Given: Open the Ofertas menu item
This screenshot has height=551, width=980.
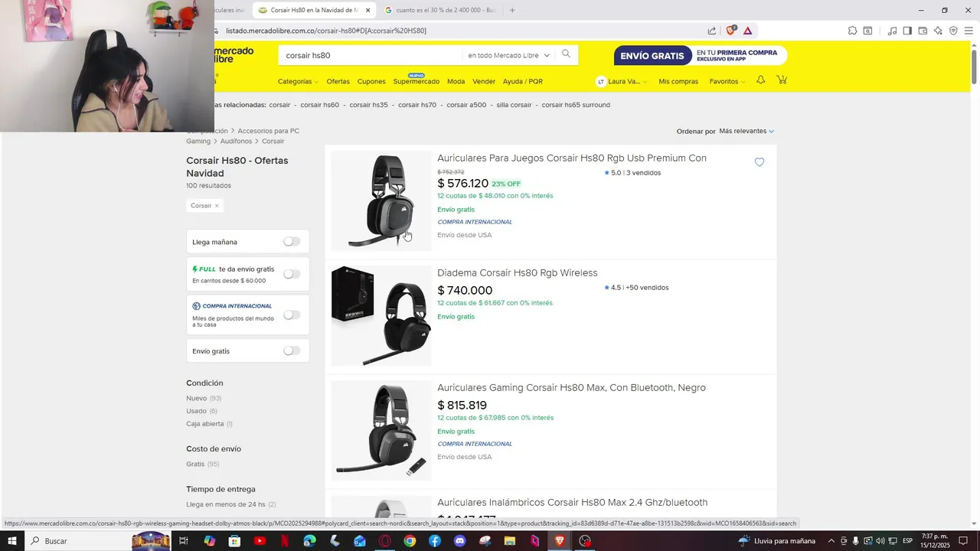Looking at the screenshot, I should [x=338, y=81].
